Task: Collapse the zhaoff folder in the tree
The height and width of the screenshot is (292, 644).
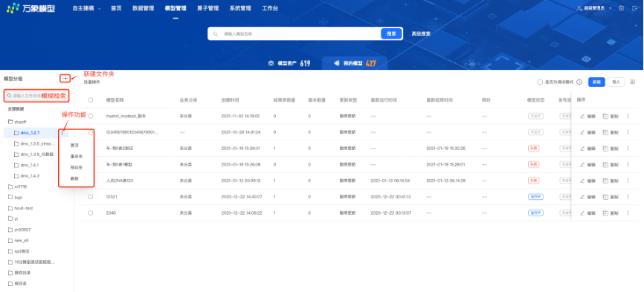Action: [11, 122]
